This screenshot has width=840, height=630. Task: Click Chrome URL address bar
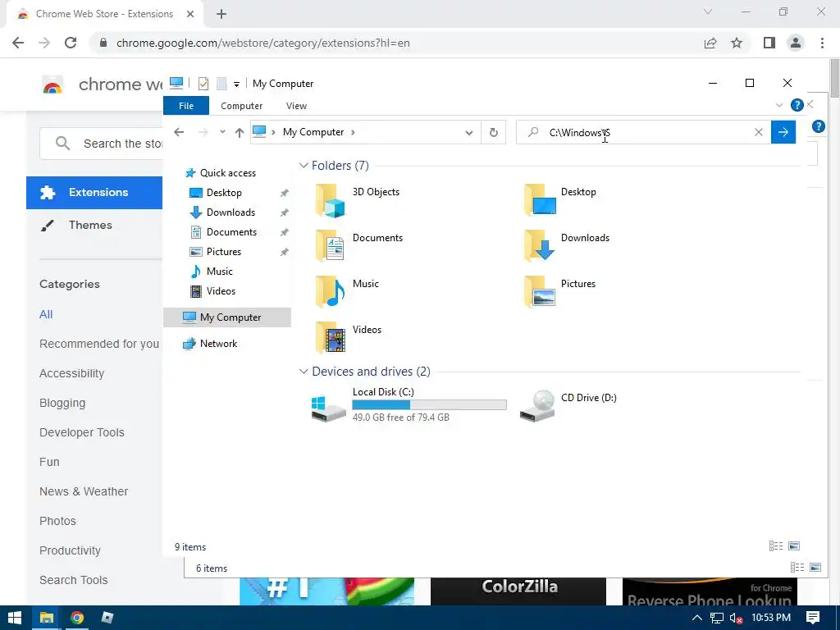(x=396, y=43)
